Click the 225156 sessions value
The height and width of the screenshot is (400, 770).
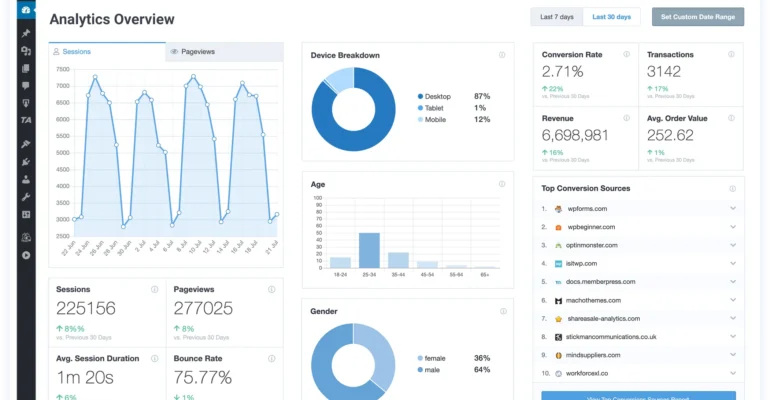pos(86,308)
